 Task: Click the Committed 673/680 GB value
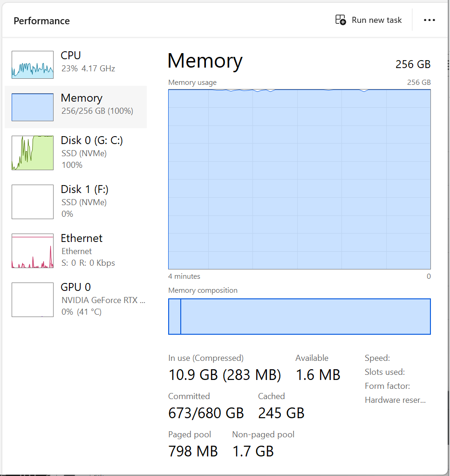206,413
